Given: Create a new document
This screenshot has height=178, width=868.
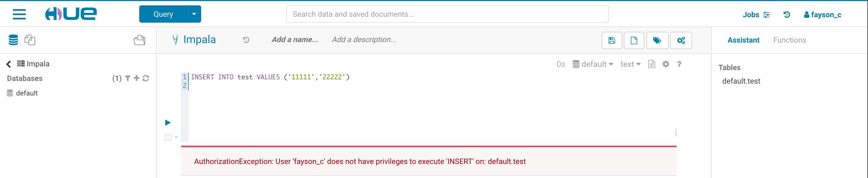Looking at the screenshot, I should [634, 40].
